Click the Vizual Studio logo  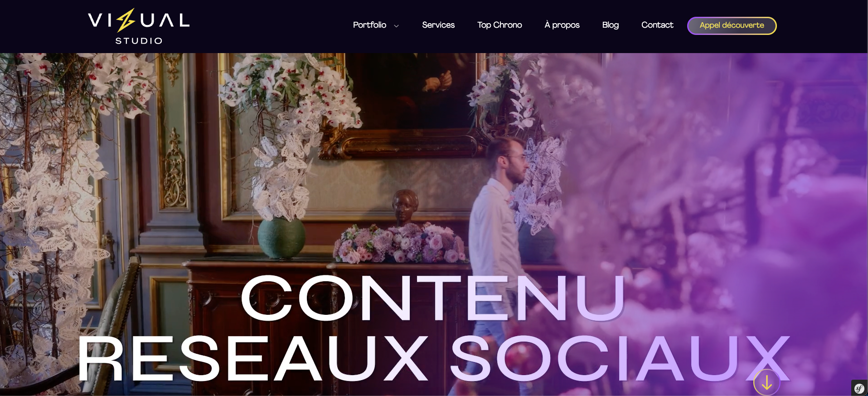click(139, 26)
